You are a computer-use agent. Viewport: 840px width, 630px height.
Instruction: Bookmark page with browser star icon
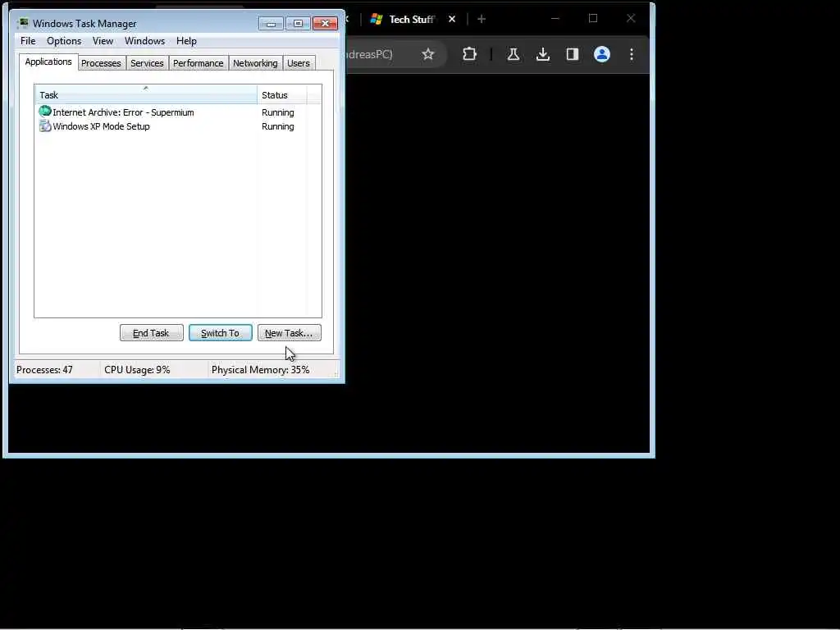(427, 54)
